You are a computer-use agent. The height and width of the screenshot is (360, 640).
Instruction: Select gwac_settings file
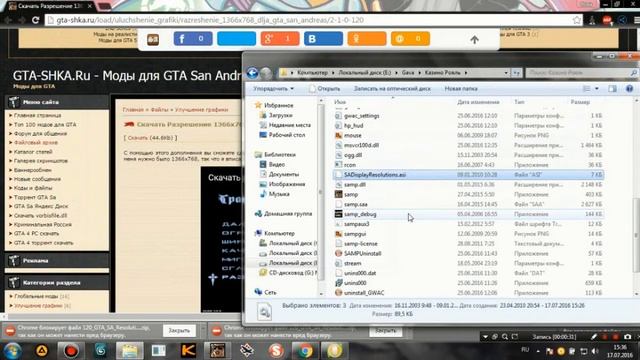coord(362,116)
